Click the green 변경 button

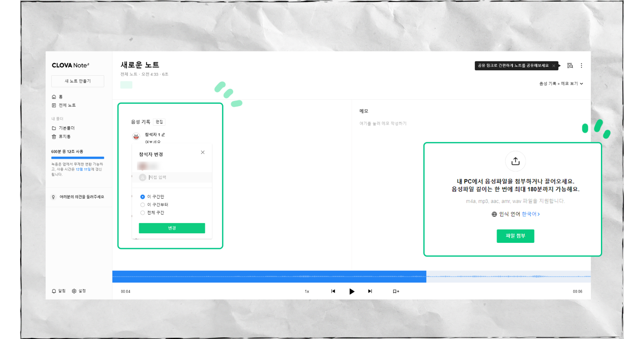[172, 228]
